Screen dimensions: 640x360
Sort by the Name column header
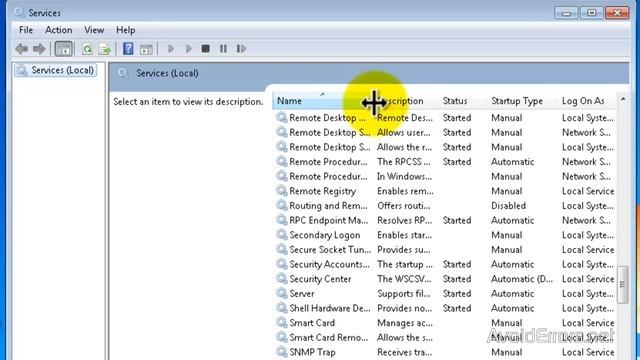point(322,101)
